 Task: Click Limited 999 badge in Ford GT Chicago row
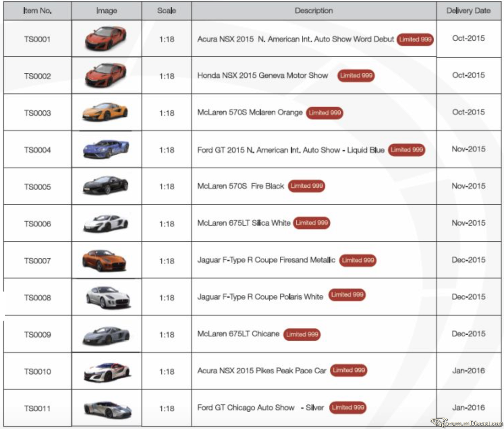[x=348, y=407]
